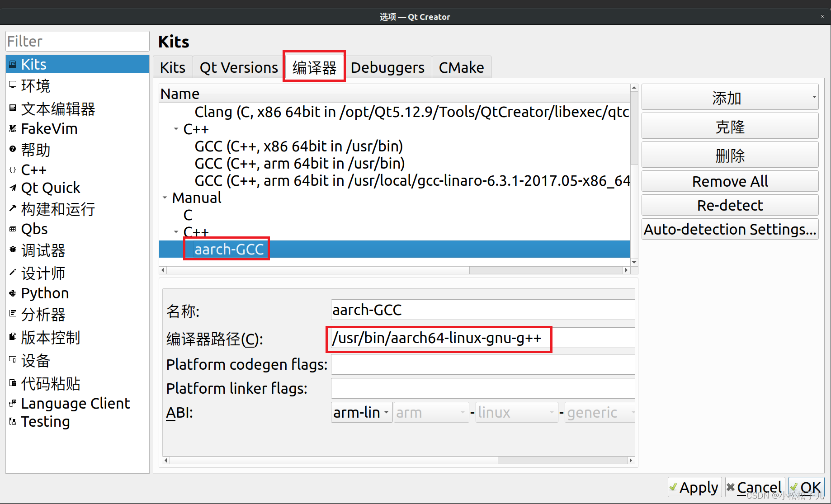Open the 设备 settings section
Image resolution: width=831 pixels, height=504 pixels.
36,360
